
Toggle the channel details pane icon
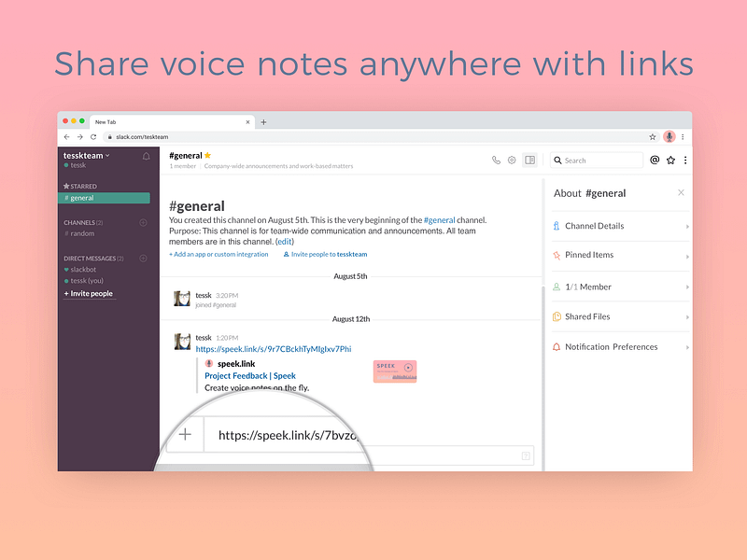pos(529,161)
